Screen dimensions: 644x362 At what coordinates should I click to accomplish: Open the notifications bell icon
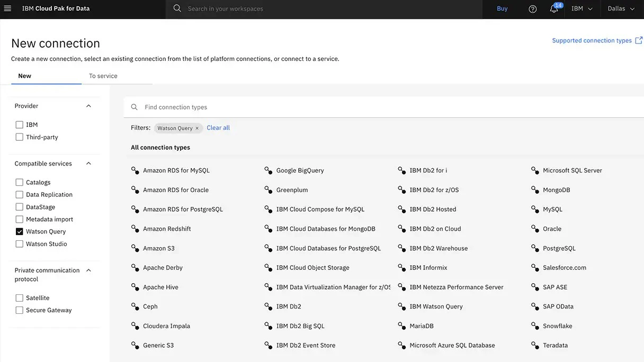point(553,9)
